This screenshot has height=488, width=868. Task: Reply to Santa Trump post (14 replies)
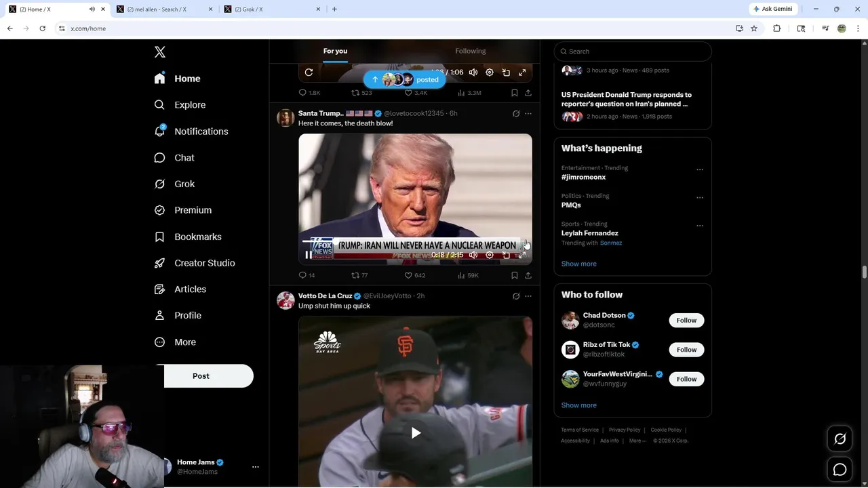pyautogui.click(x=307, y=275)
